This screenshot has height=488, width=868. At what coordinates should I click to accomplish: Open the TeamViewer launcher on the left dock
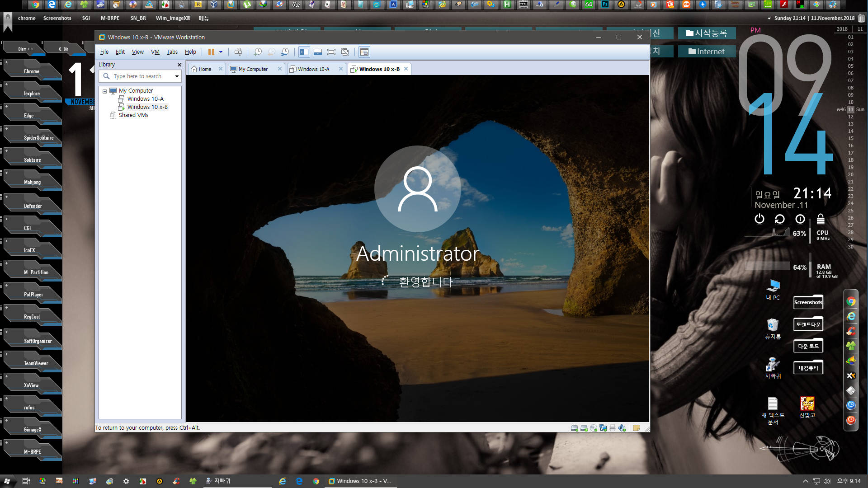point(35,363)
